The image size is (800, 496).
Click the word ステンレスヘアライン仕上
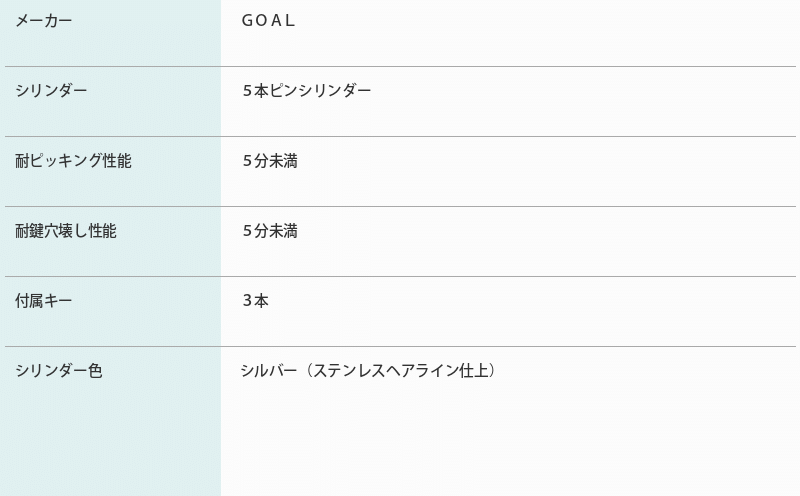(x=401, y=370)
